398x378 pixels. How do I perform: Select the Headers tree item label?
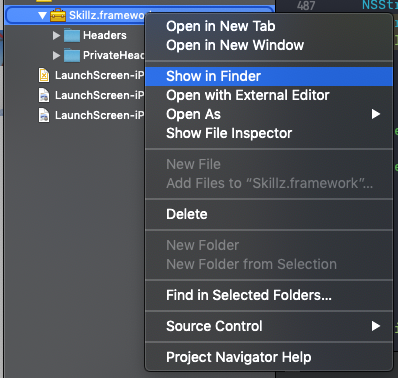coord(105,35)
